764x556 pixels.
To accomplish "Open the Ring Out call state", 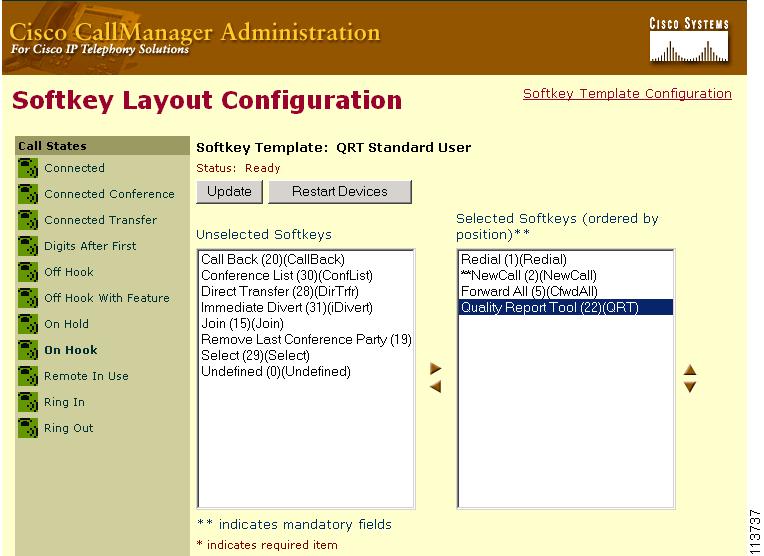I will coord(69,428).
